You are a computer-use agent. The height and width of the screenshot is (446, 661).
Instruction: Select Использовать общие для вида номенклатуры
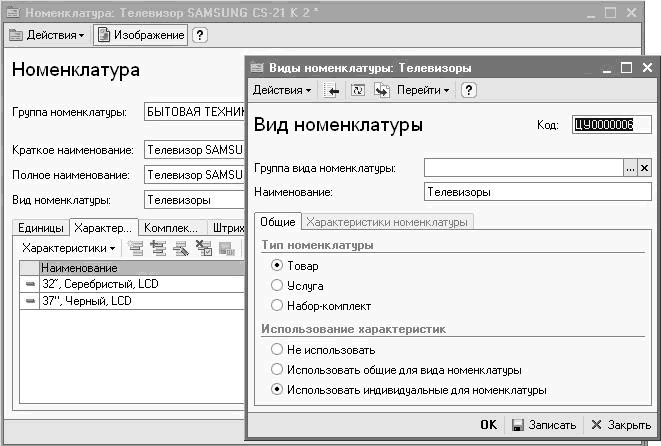(x=277, y=370)
